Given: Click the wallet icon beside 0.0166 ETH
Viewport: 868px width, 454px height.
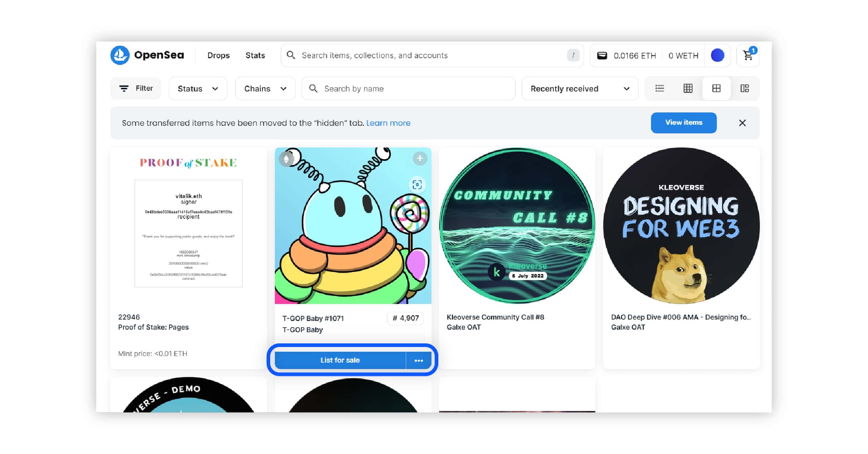Looking at the screenshot, I should click(602, 56).
